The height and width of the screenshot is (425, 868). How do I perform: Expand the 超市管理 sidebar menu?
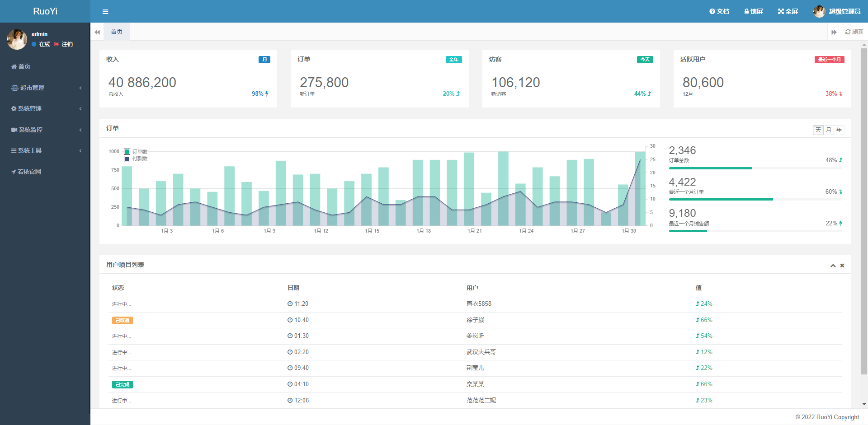point(45,88)
